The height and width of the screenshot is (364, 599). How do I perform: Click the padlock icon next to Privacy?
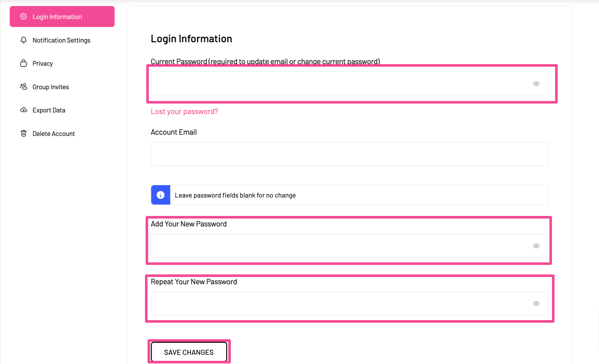(24, 63)
